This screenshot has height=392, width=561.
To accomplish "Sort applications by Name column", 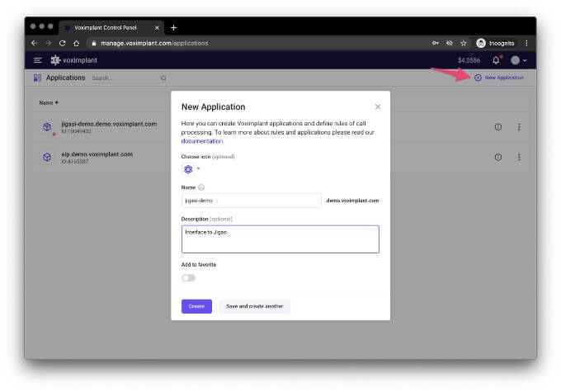I will coord(49,102).
